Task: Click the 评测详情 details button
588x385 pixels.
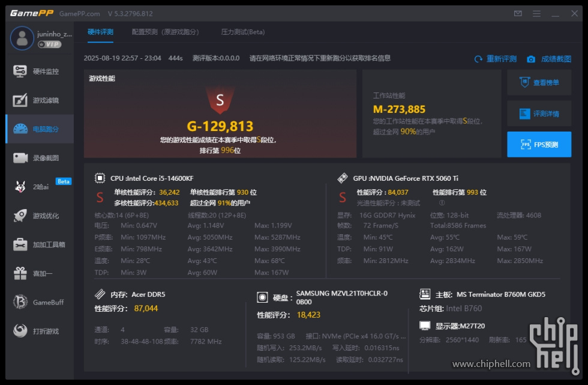Action: (x=539, y=114)
